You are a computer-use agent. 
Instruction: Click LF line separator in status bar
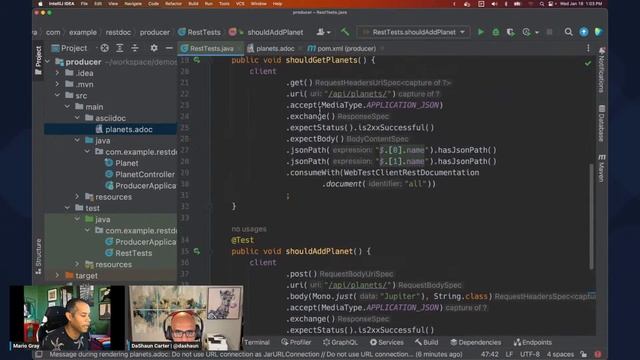(x=509, y=354)
